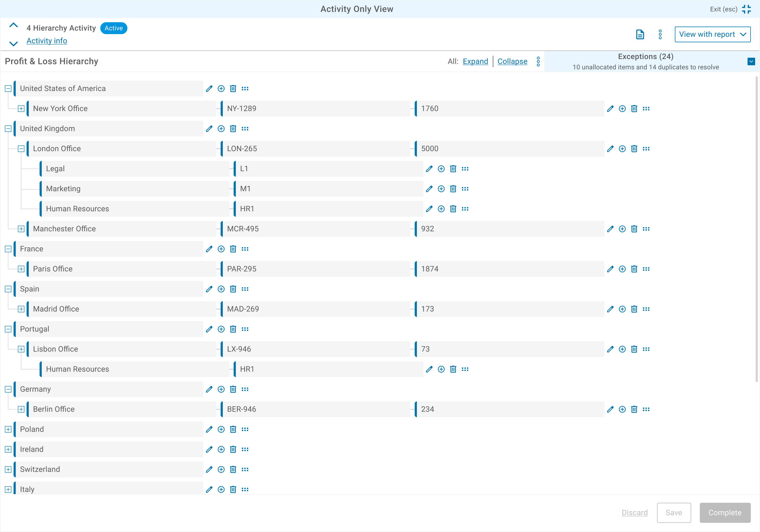Click the hierarchy's vertical scrollbar
Image resolution: width=760 pixels, height=532 pixels.
(756, 228)
